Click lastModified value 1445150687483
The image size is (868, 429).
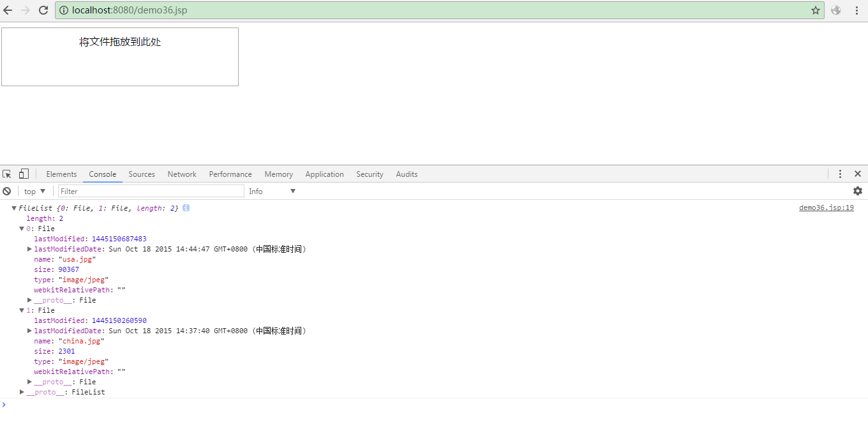click(119, 239)
